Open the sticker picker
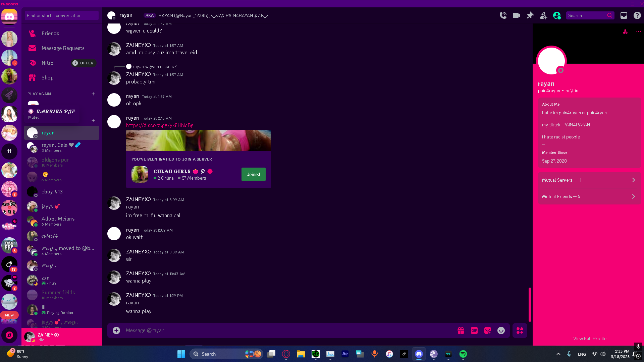The width and height of the screenshot is (644, 362). [487, 330]
